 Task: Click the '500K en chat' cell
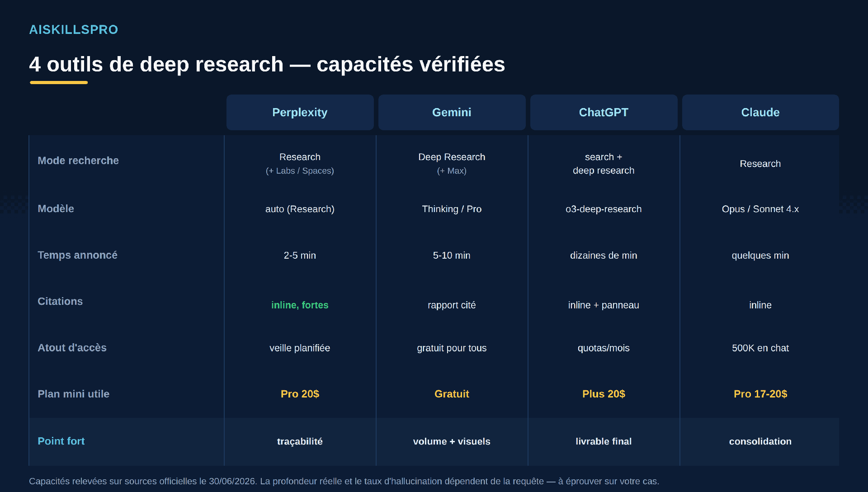click(x=760, y=348)
